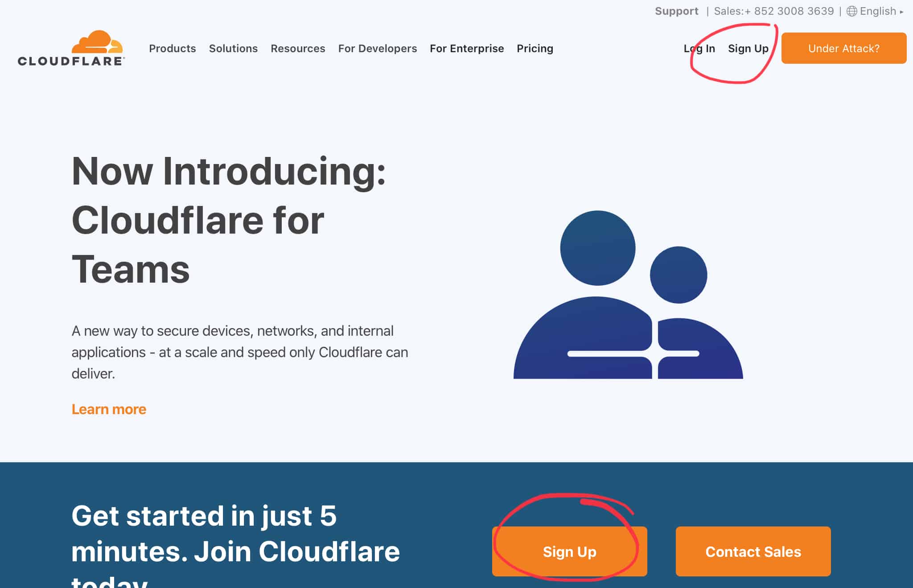Image resolution: width=913 pixels, height=588 pixels.
Task: Expand the Resources navigation dropdown
Action: (x=298, y=48)
